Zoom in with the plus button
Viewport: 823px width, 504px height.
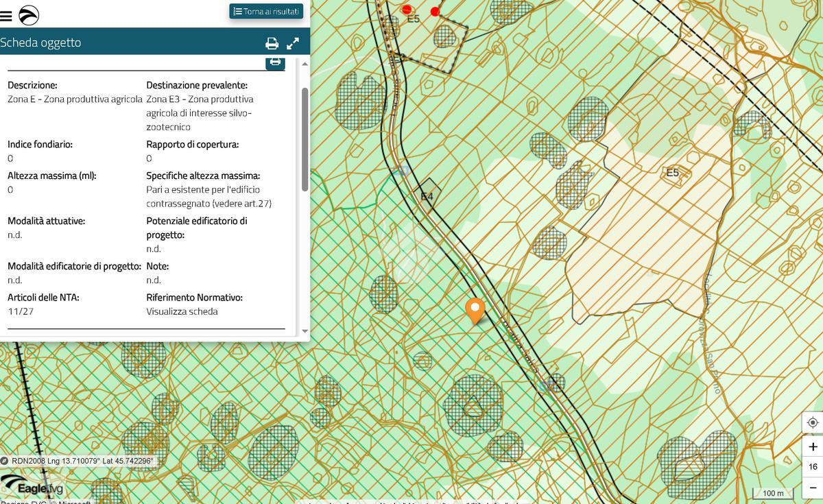(x=813, y=446)
